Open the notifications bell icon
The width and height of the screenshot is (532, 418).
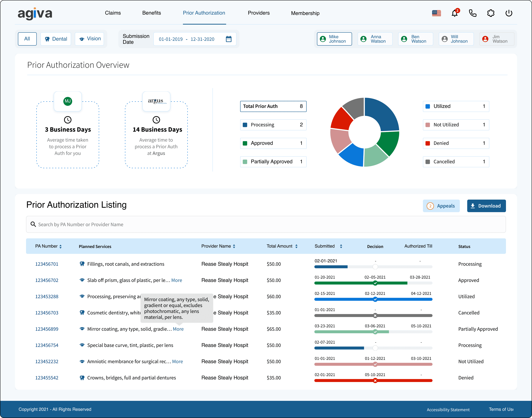click(454, 13)
